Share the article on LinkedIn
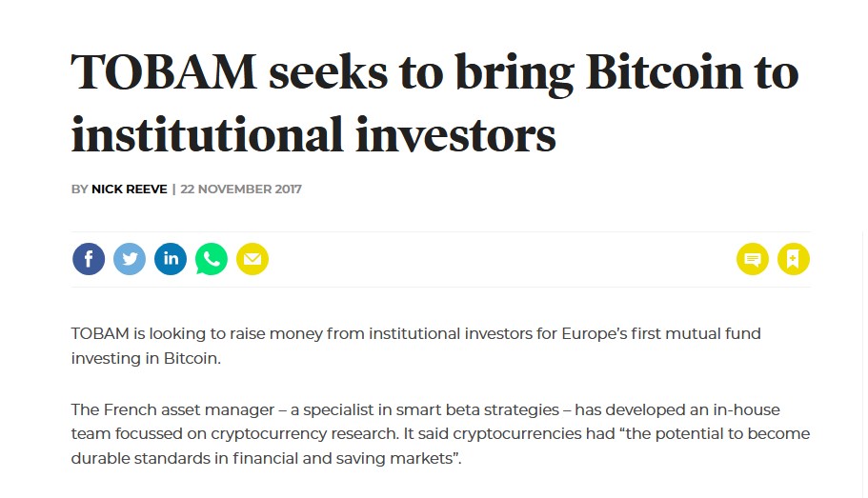 (171, 259)
